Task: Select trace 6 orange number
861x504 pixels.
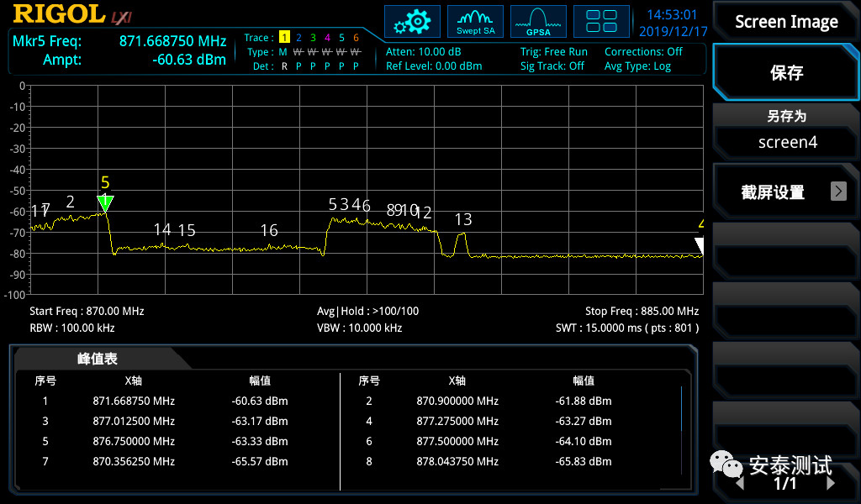Action: click(356, 37)
